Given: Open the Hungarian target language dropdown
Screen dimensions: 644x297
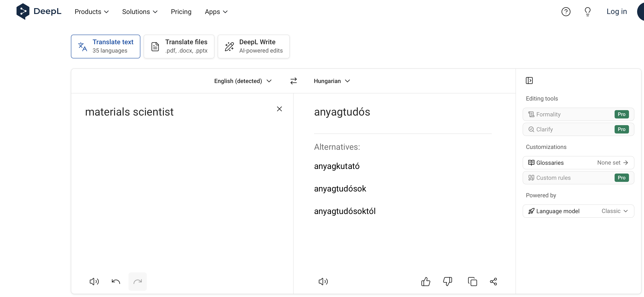Looking at the screenshot, I should pos(332,81).
